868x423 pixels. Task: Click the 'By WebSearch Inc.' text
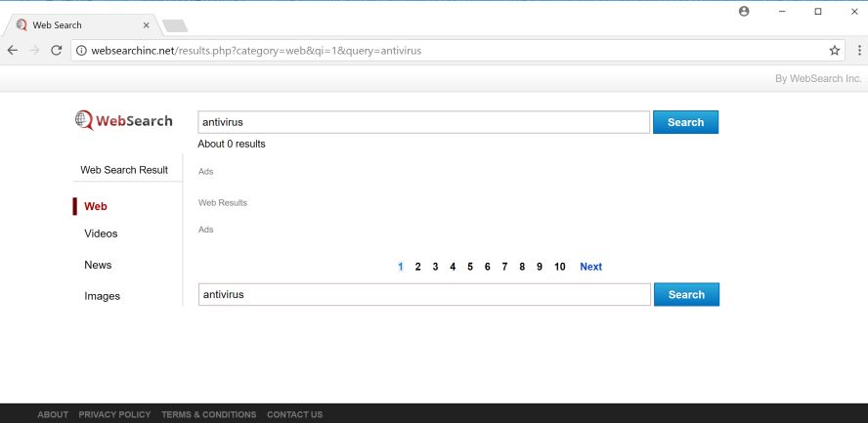[818, 78]
